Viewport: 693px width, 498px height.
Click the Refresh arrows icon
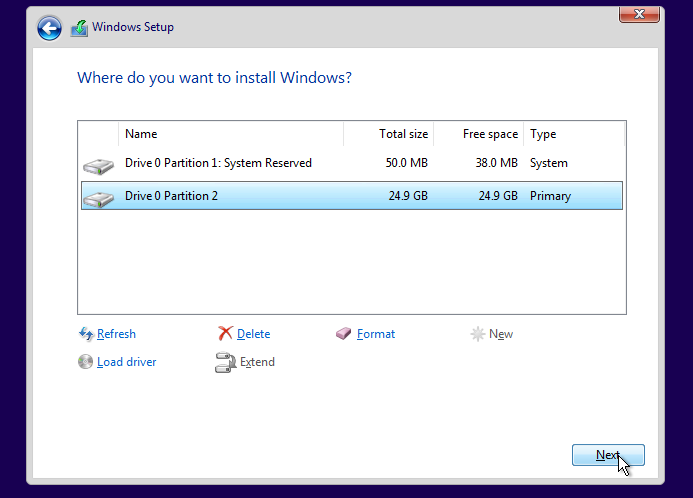point(86,334)
